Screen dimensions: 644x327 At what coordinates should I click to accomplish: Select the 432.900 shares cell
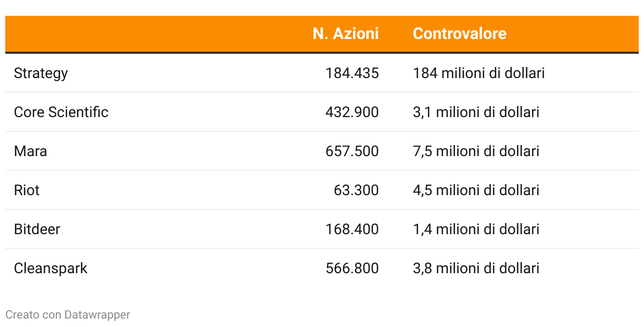pos(352,112)
